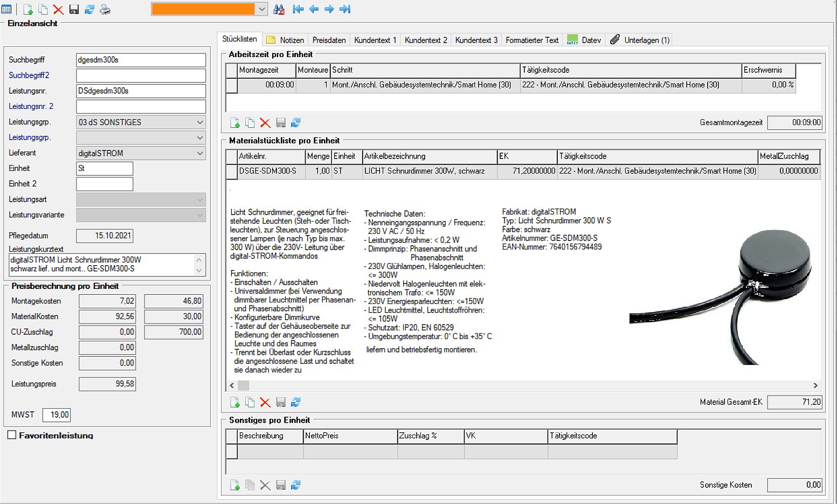Jump to the last record arrow
The image size is (837, 504).
click(x=345, y=9)
